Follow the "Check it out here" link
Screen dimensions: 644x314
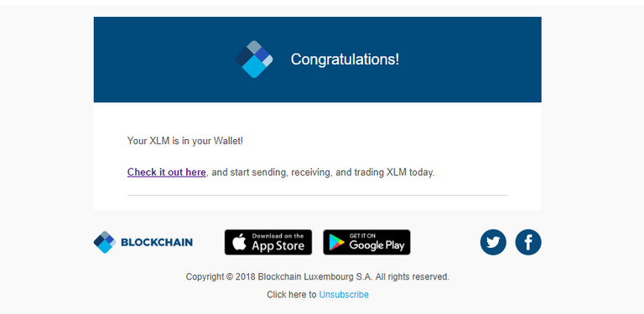(166, 172)
